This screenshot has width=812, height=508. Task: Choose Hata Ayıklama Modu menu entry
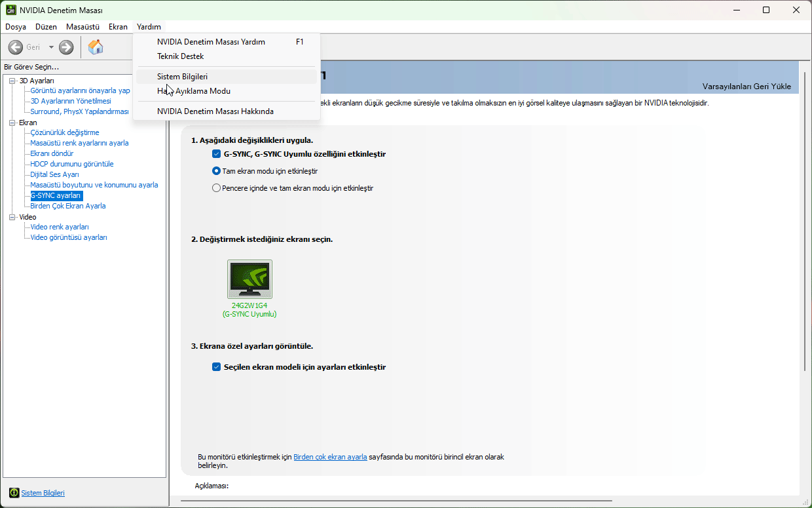pos(226,91)
